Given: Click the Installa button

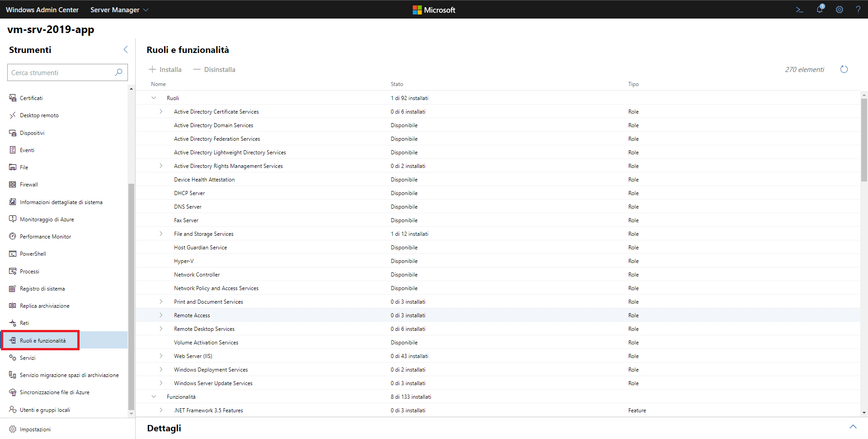Looking at the screenshot, I should click(x=165, y=69).
